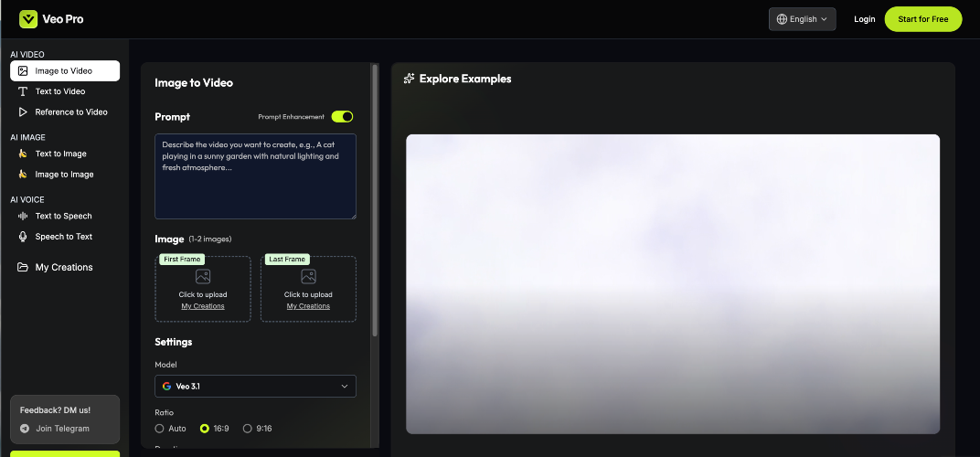Image resolution: width=980 pixels, height=457 pixels.
Task: Click the Explore Examples heading
Action: [x=465, y=79]
